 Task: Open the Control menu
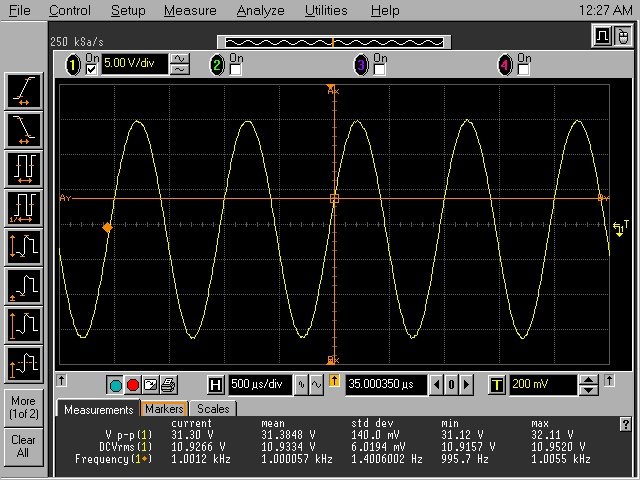pyautogui.click(x=69, y=10)
